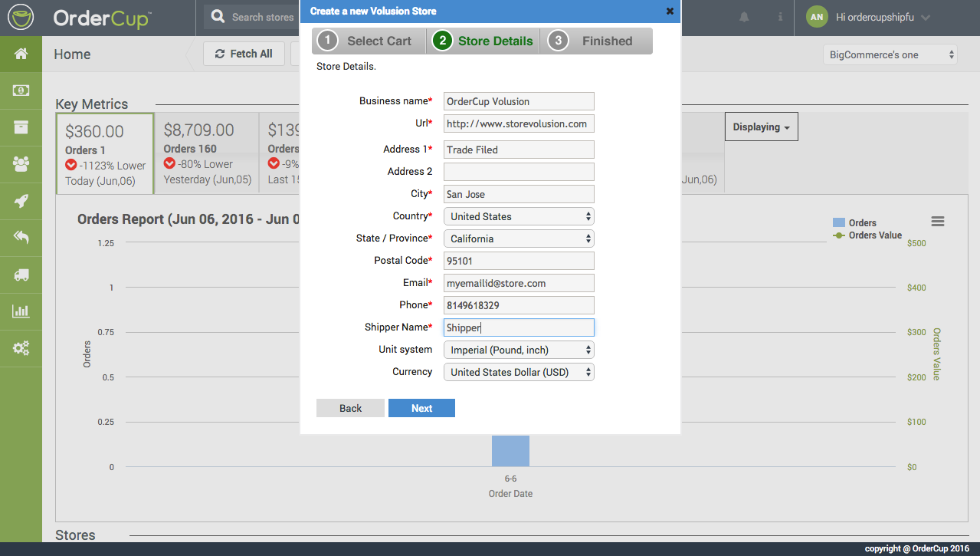Go to Select Cart step
The height and width of the screenshot is (556, 980).
369,41
